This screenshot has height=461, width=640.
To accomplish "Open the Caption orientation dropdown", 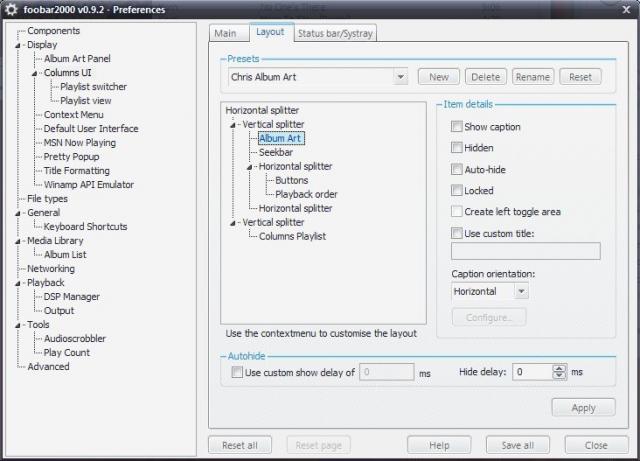I will (521, 292).
